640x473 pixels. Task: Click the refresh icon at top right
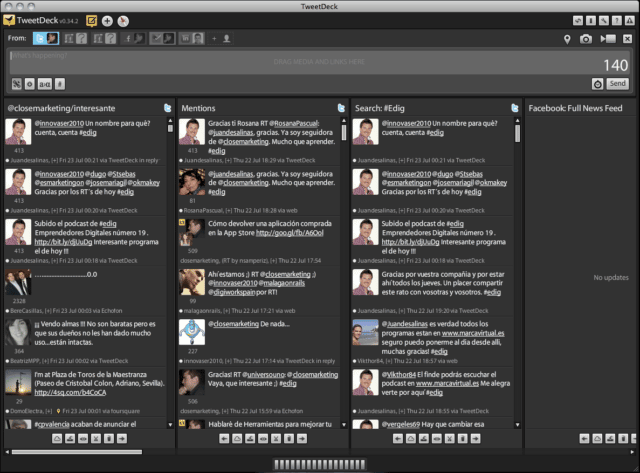click(x=578, y=20)
